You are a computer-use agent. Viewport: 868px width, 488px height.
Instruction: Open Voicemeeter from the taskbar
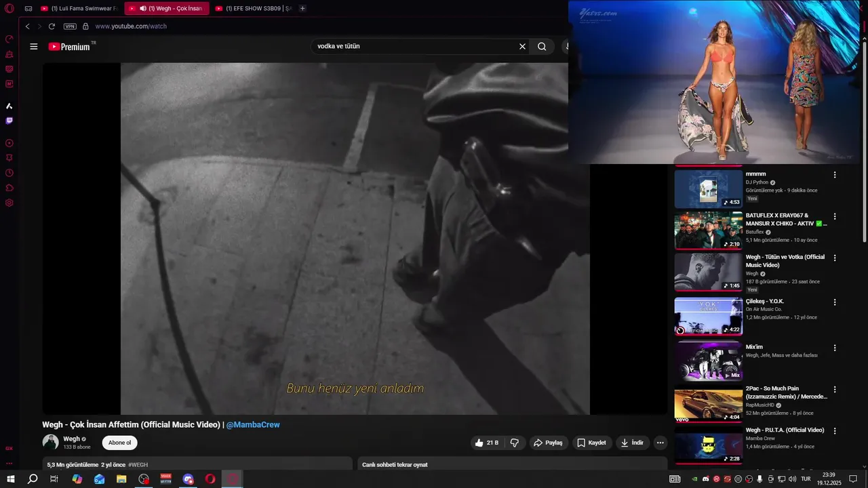click(x=166, y=479)
